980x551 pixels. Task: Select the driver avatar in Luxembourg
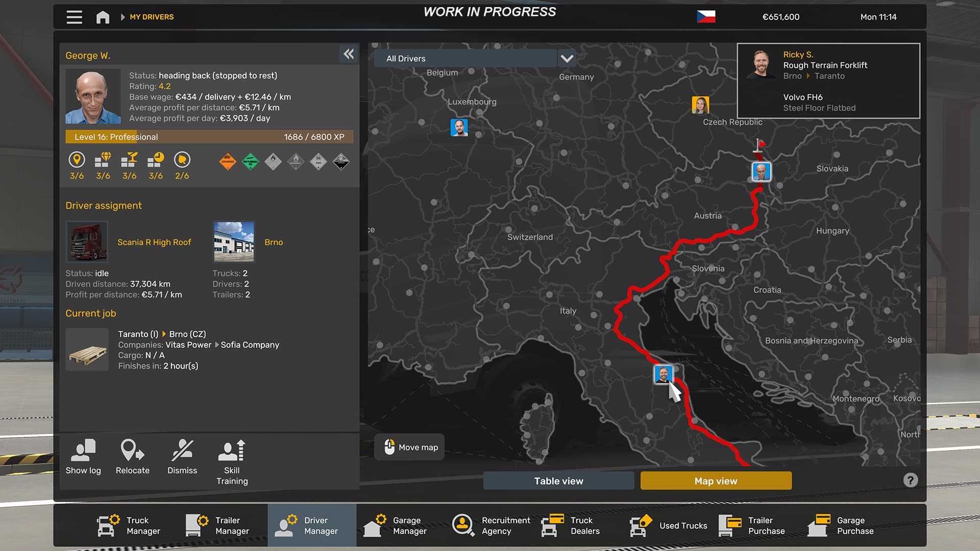(x=459, y=127)
